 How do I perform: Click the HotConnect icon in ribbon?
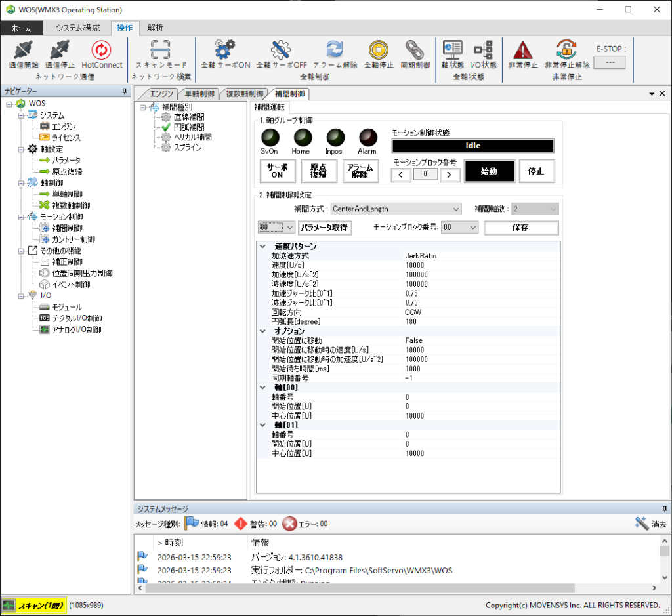point(102,51)
